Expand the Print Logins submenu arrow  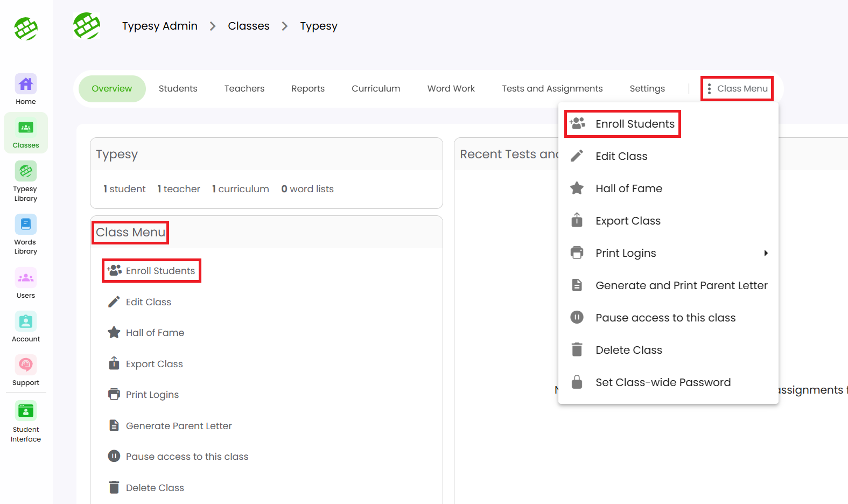tap(766, 253)
